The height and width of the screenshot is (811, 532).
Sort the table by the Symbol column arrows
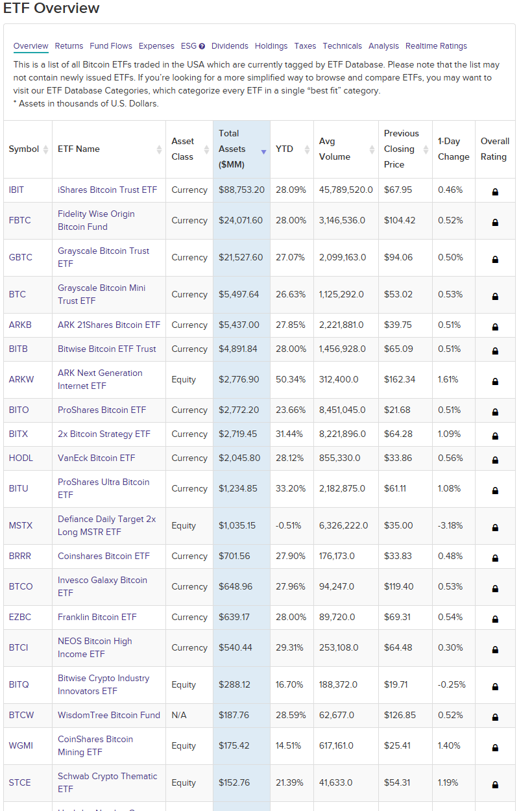pyautogui.click(x=45, y=149)
